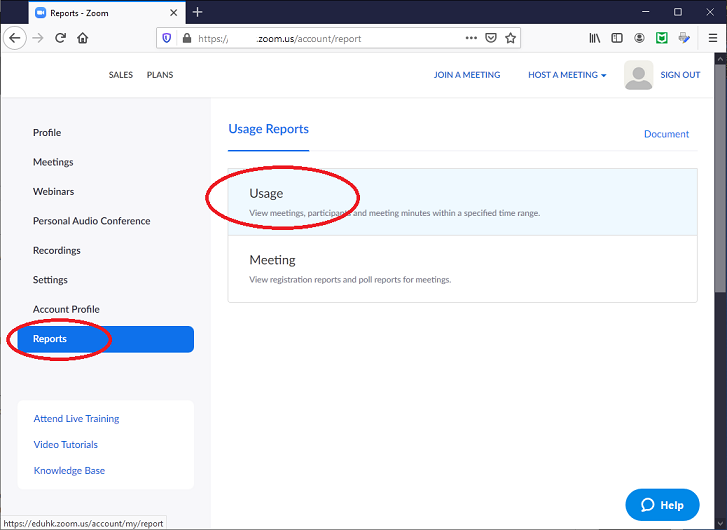Open Recordings in the left sidebar

(x=57, y=250)
